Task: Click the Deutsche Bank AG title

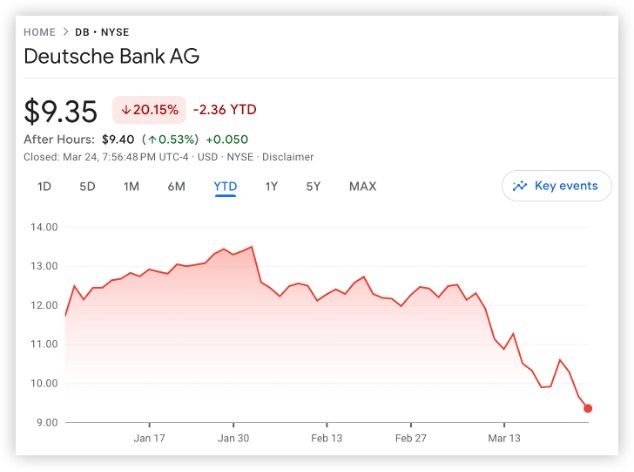Action: [x=111, y=56]
